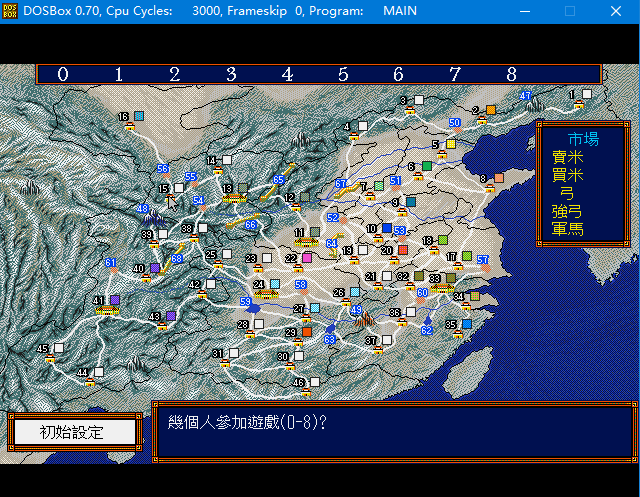The width and height of the screenshot is (640, 497).
Task: Click city 35's blue color square
Action: (x=467, y=324)
